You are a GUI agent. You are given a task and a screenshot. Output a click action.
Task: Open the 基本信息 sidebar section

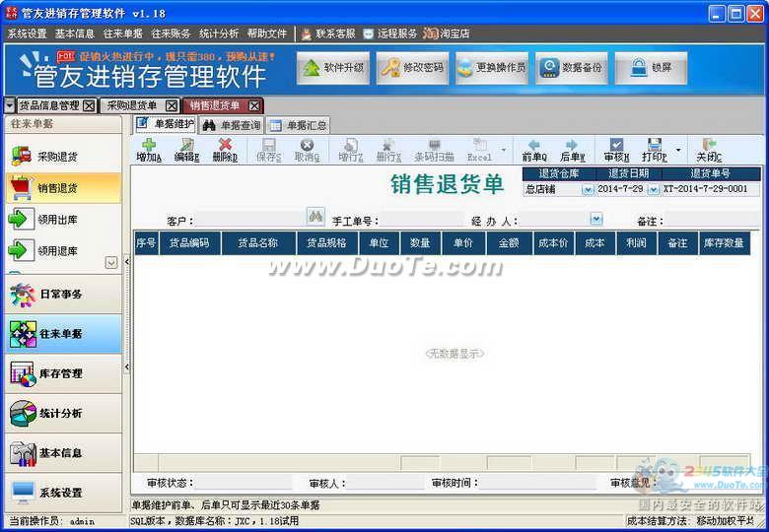63,452
